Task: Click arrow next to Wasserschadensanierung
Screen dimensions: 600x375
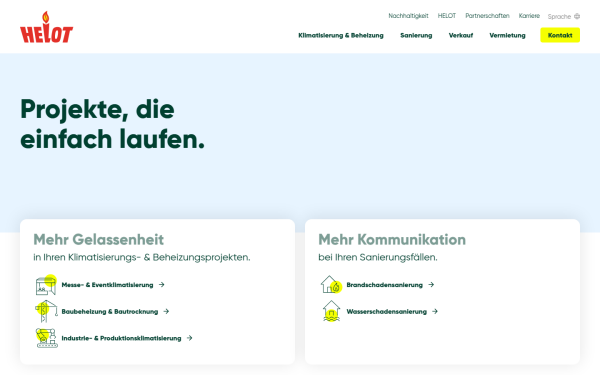Action: [435, 311]
